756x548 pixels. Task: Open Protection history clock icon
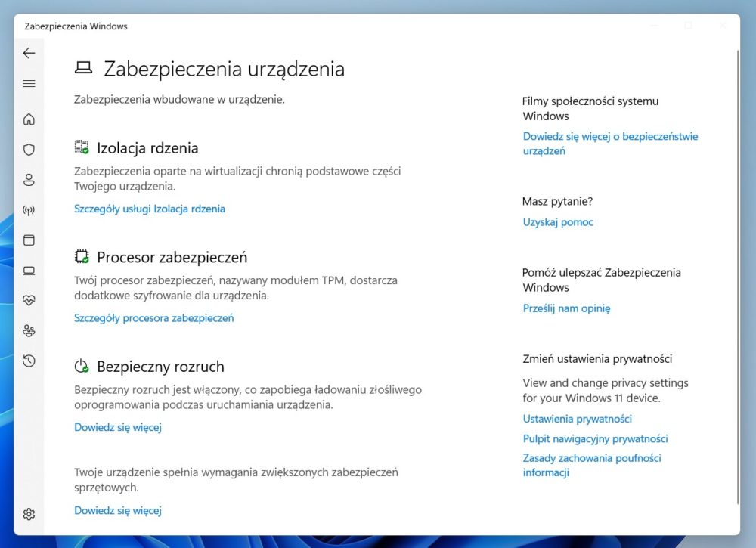pos(29,361)
